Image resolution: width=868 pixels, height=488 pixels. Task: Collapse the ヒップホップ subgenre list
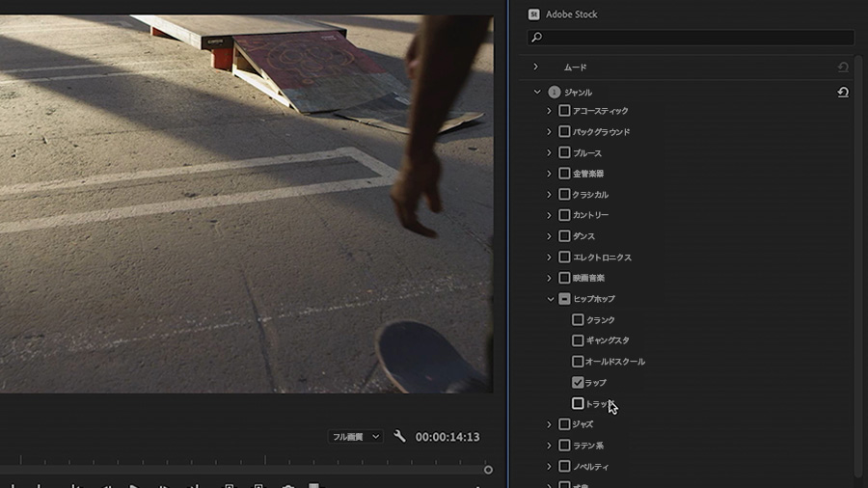(551, 299)
